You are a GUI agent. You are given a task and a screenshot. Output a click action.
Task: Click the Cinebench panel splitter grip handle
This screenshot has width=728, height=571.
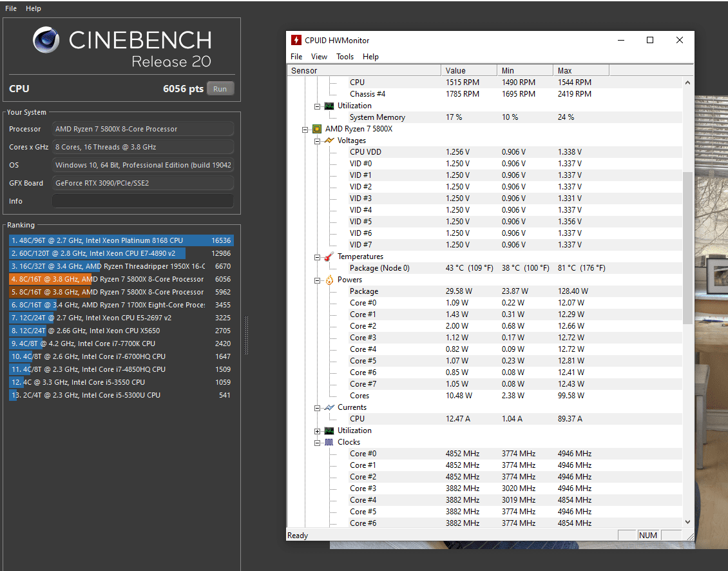[x=246, y=335]
